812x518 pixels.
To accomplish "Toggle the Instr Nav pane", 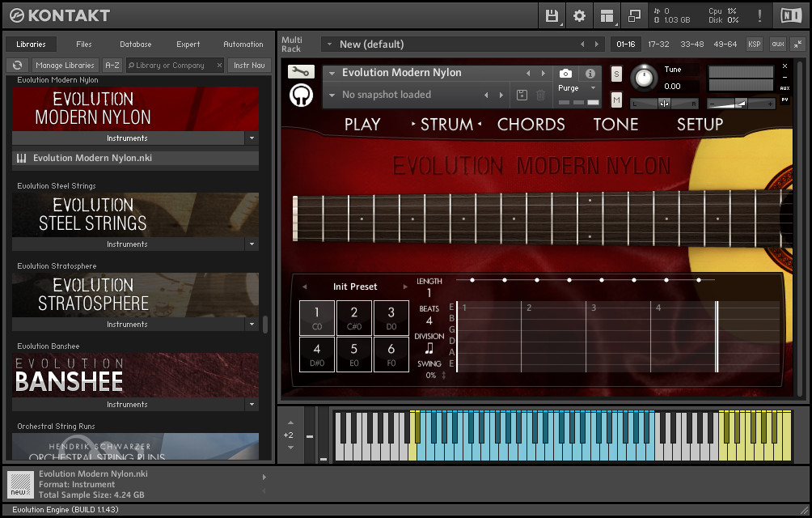I will [x=249, y=66].
